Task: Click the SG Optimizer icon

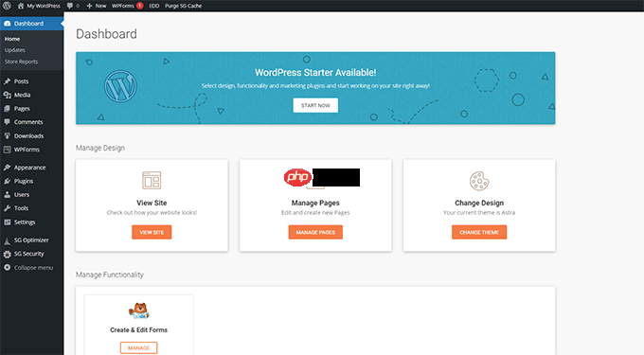Action: click(7, 240)
